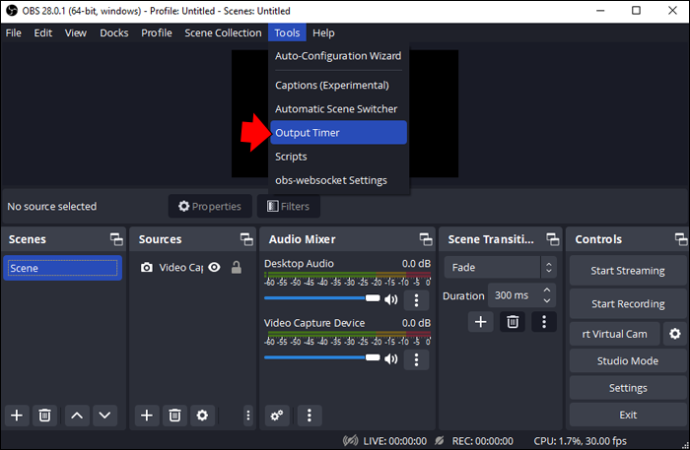Choose Captions (Experimental)

click(338, 85)
